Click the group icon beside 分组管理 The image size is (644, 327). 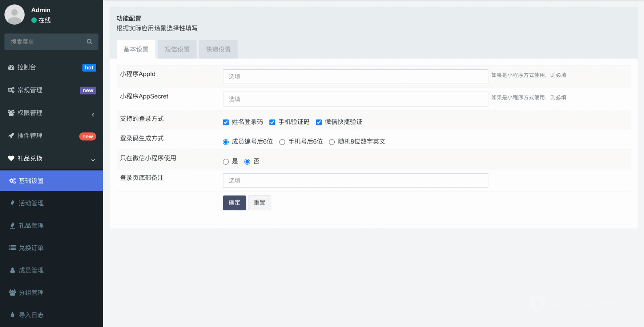tap(12, 292)
